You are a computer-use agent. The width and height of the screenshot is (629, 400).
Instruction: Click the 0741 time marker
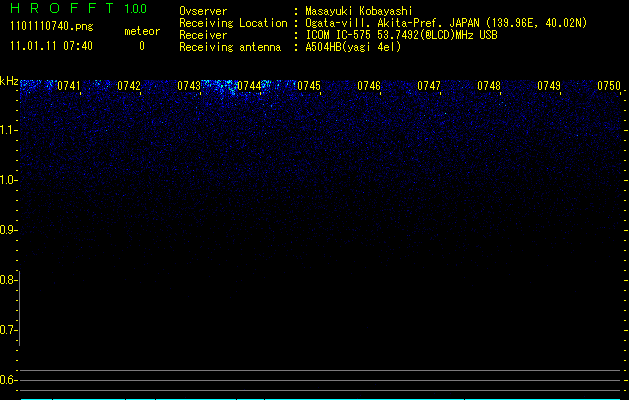[69, 86]
